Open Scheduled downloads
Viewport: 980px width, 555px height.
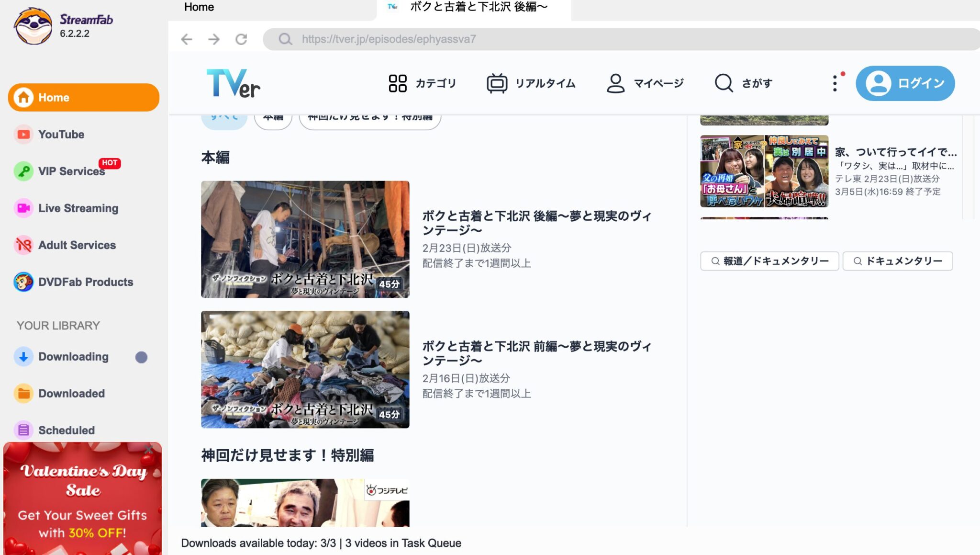click(66, 430)
